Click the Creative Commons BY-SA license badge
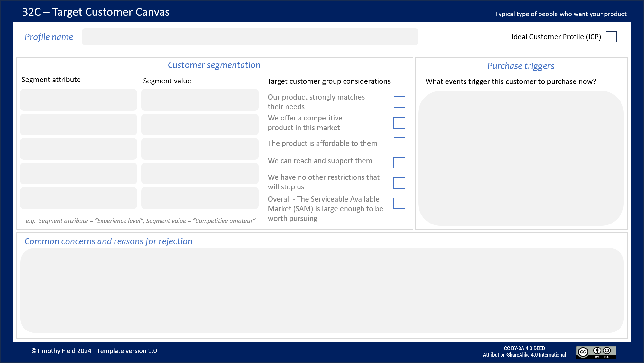The width and height of the screenshot is (644, 363). (596, 352)
